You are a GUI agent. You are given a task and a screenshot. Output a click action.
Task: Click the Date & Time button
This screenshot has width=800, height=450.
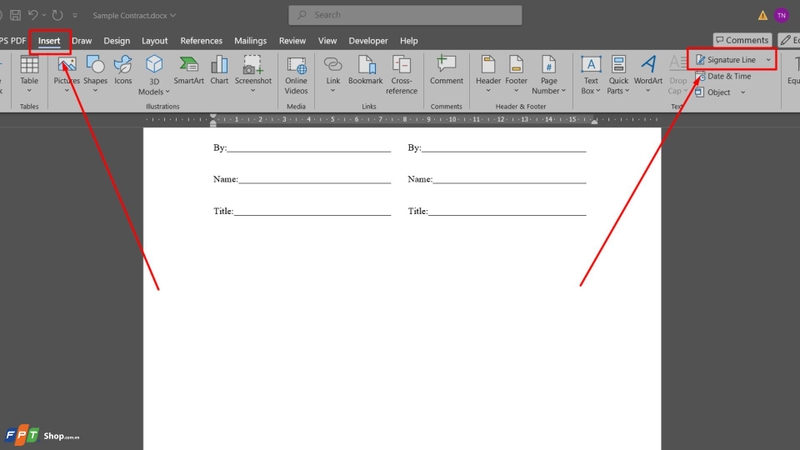pyautogui.click(x=723, y=76)
